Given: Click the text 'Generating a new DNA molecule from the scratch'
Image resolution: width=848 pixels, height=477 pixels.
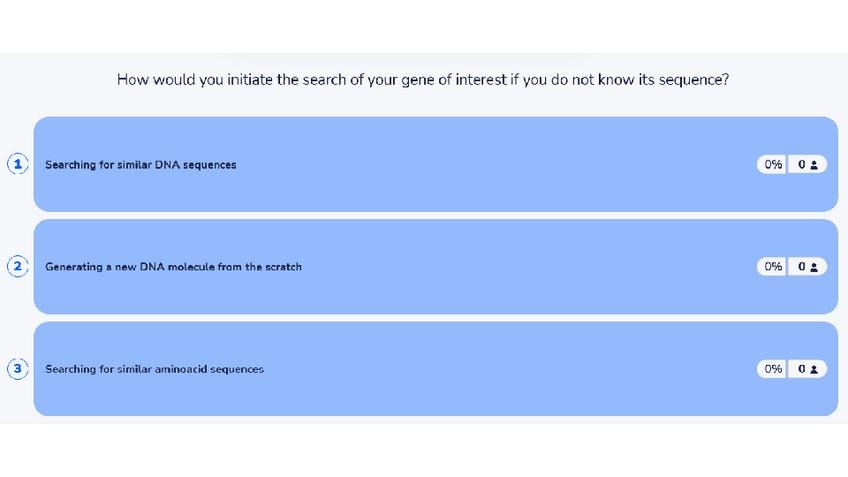Looking at the screenshot, I should click(173, 267).
